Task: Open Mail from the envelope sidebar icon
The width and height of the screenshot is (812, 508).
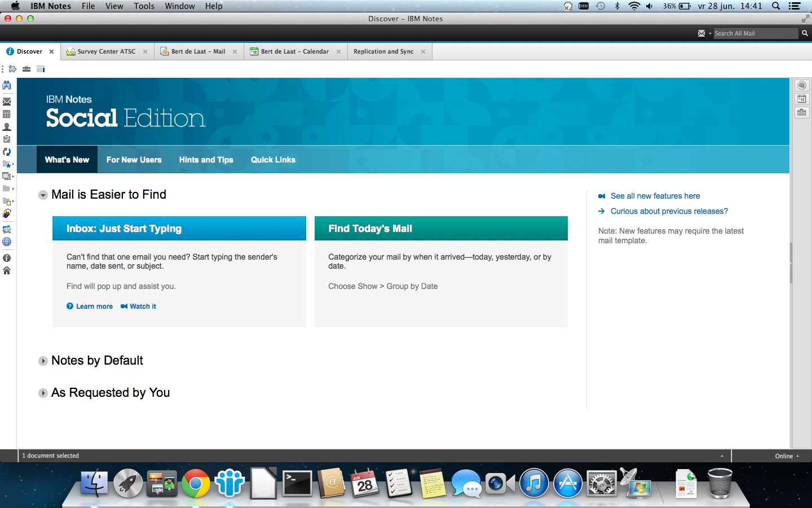Action: coord(7,102)
